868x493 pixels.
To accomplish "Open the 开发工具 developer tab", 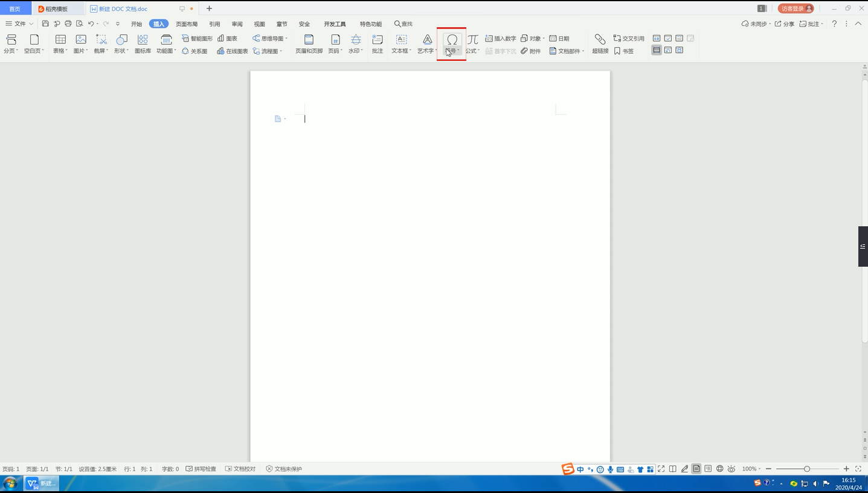I will pos(335,24).
